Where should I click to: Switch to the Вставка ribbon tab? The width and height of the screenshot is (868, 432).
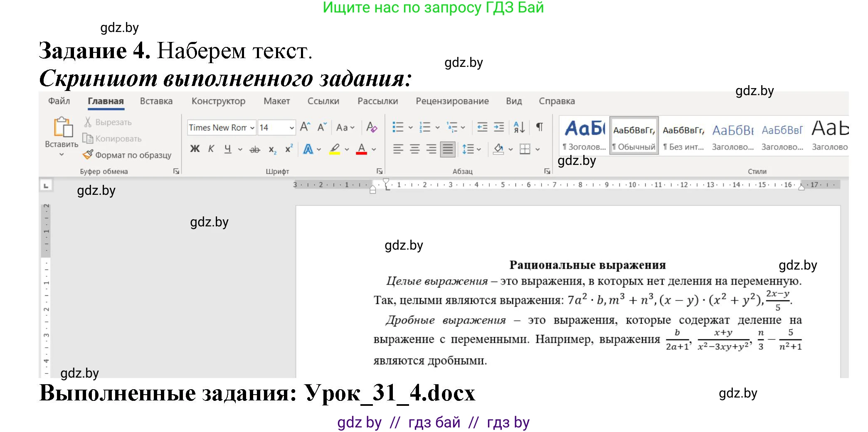coord(156,101)
